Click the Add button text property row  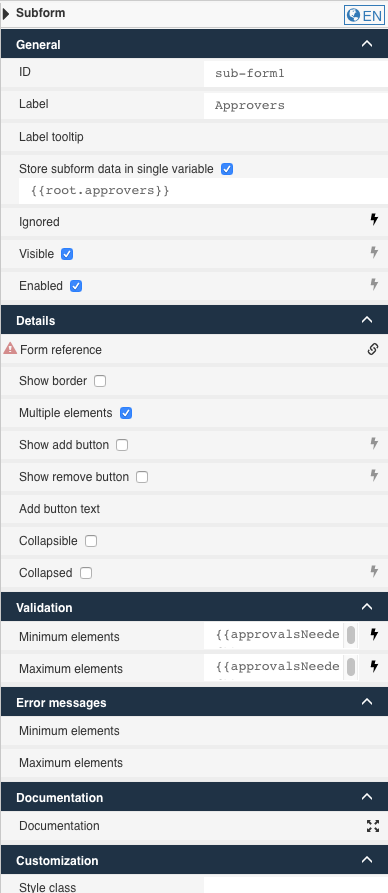(x=194, y=509)
